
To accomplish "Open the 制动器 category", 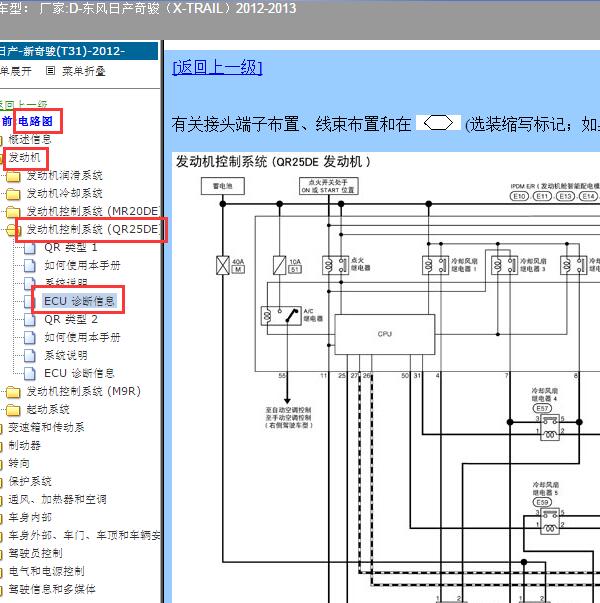I will coord(24,445).
